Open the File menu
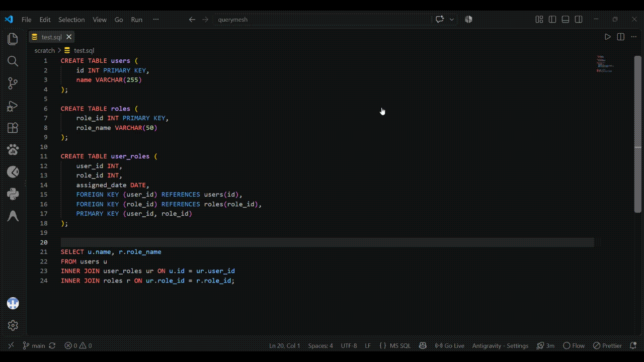The width and height of the screenshot is (644, 362). (26, 20)
